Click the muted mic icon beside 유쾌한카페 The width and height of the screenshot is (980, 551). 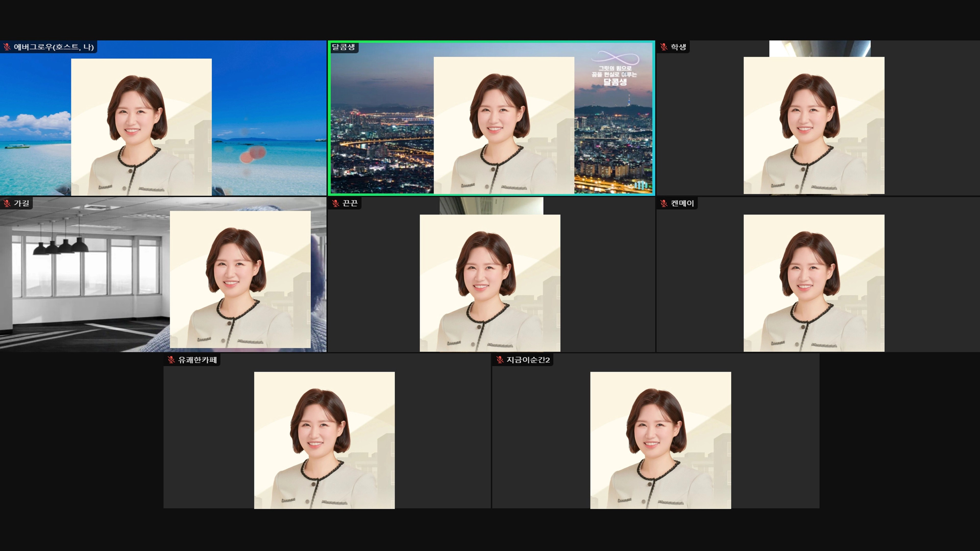[171, 359]
